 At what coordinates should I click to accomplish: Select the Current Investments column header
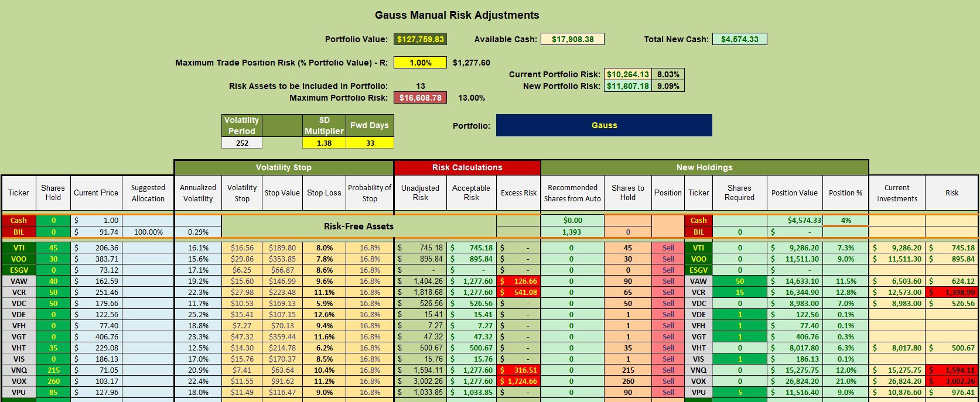point(897,193)
